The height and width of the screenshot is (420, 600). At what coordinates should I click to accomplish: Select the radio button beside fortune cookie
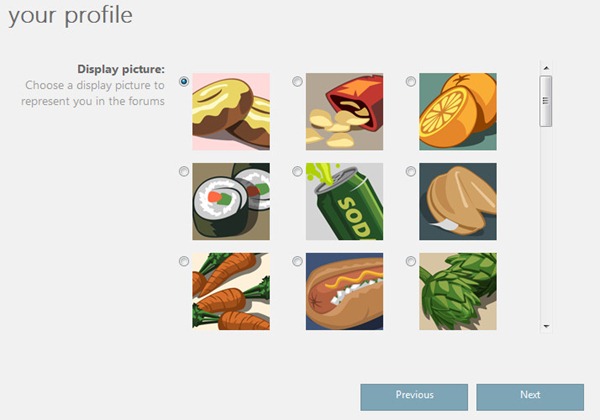pyautogui.click(x=411, y=172)
